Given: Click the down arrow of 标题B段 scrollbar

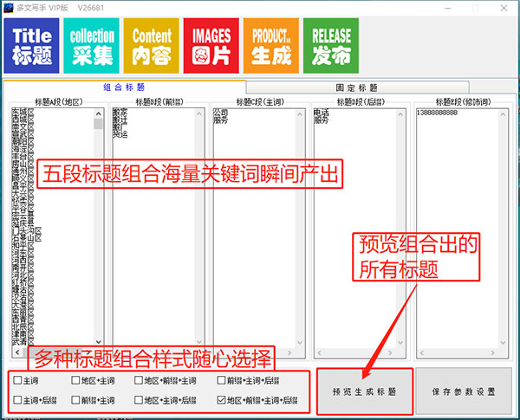Looking at the screenshot, I should pyautogui.click(x=199, y=342).
